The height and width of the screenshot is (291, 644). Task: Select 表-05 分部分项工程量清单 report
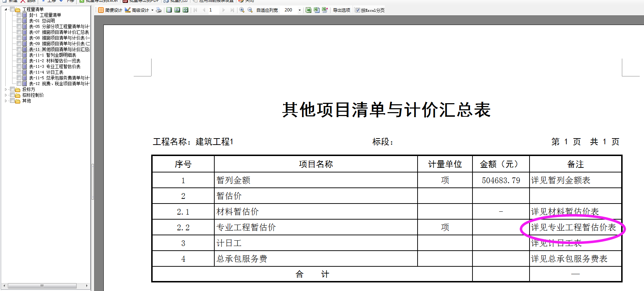point(59,26)
